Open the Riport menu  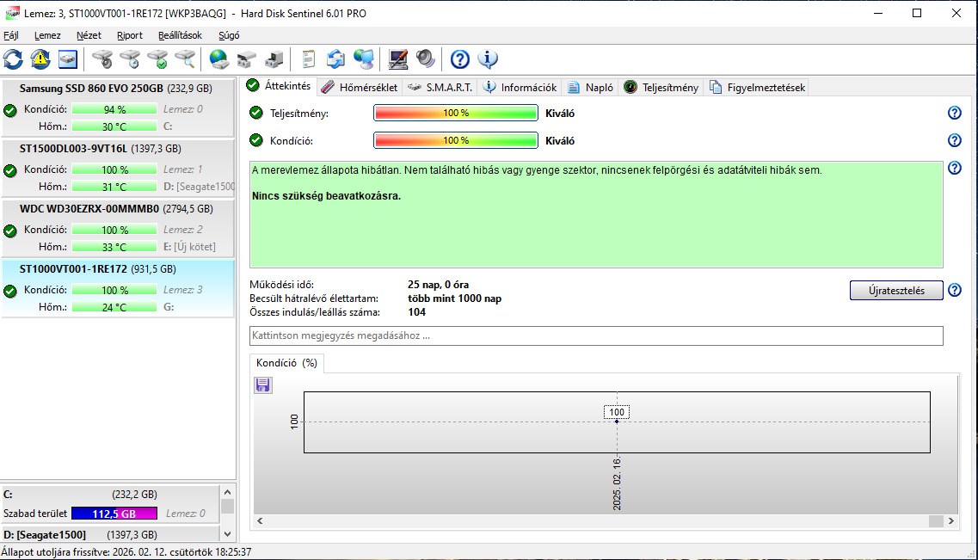[130, 35]
